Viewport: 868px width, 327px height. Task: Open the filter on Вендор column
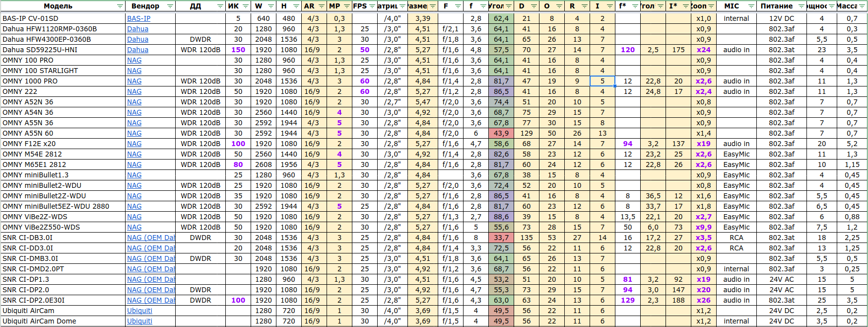click(170, 6)
